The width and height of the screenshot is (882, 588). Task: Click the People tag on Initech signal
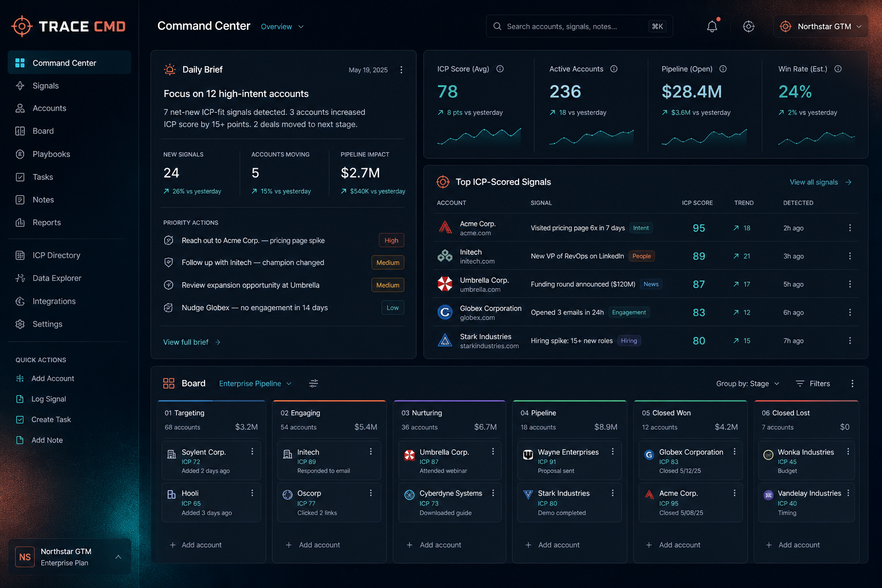(641, 256)
